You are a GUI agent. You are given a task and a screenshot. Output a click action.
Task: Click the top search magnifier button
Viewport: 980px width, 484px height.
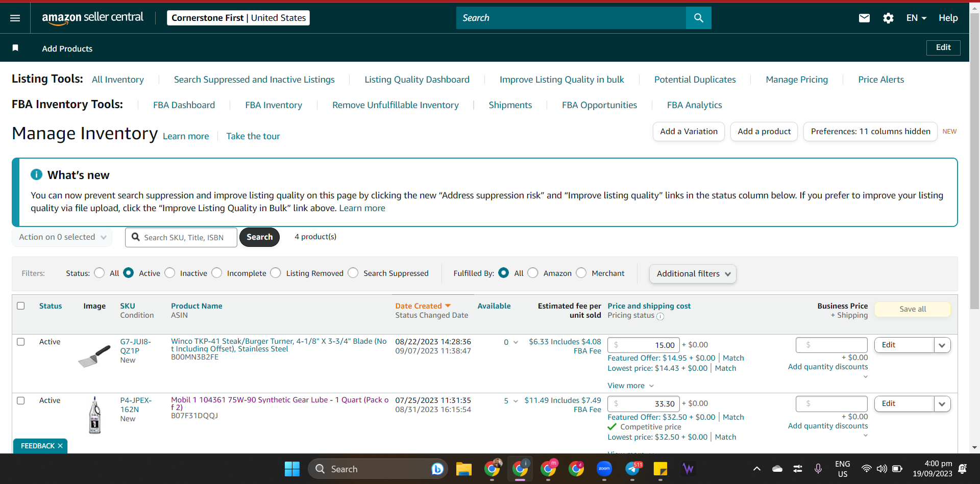click(698, 18)
